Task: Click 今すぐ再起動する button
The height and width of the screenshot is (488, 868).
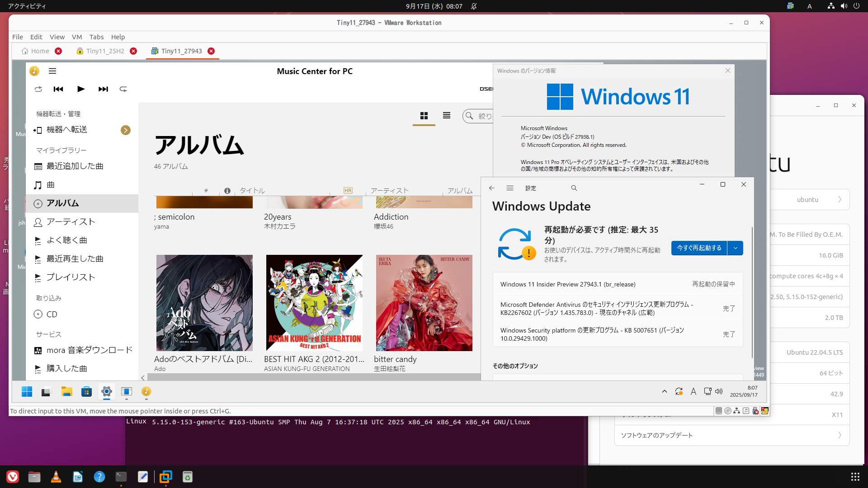Action: (x=699, y=248)
